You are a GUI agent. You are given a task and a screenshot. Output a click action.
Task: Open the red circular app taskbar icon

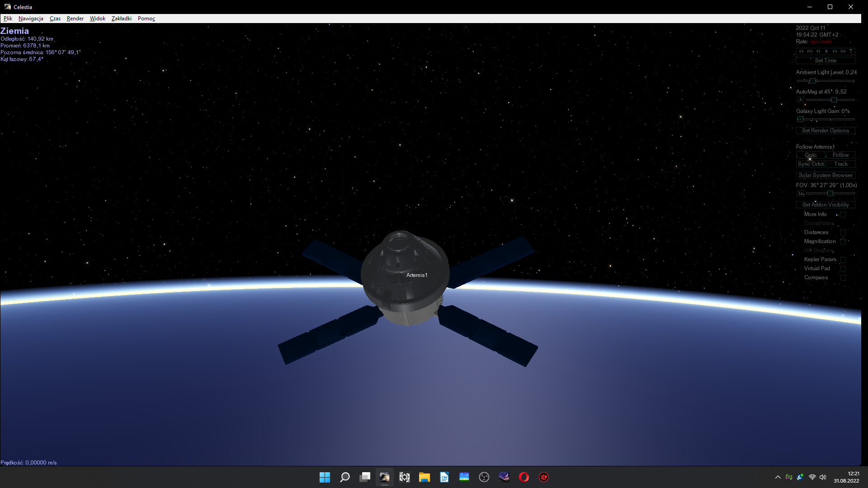543,477
